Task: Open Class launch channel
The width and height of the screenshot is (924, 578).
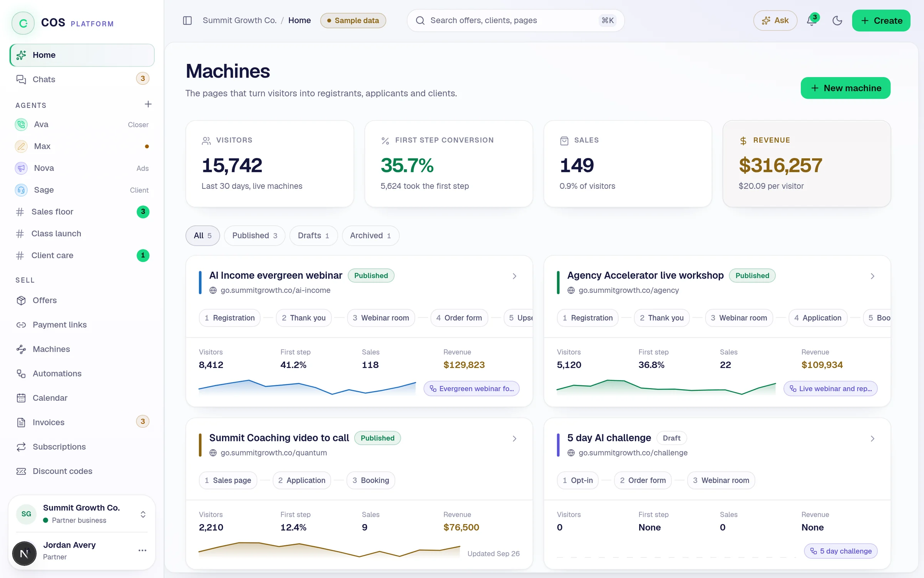Action: [x=82, y=234]
